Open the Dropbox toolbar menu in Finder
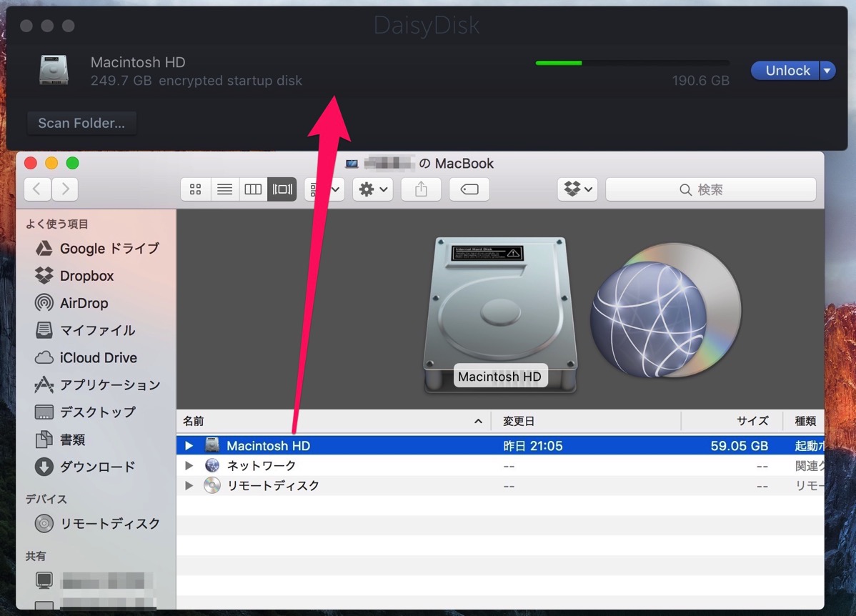Viewport: 856px width, 616px height. coord(577,189)
